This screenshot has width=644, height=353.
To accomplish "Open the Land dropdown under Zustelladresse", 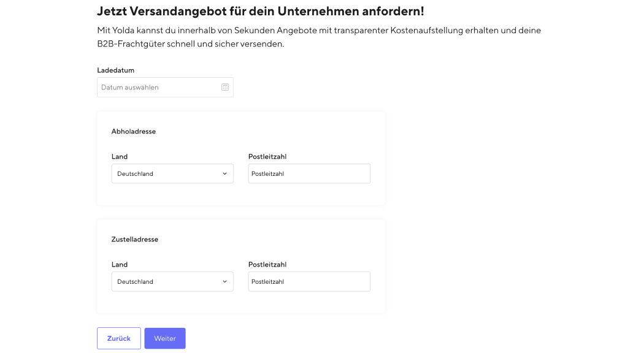I will (172, 281).
